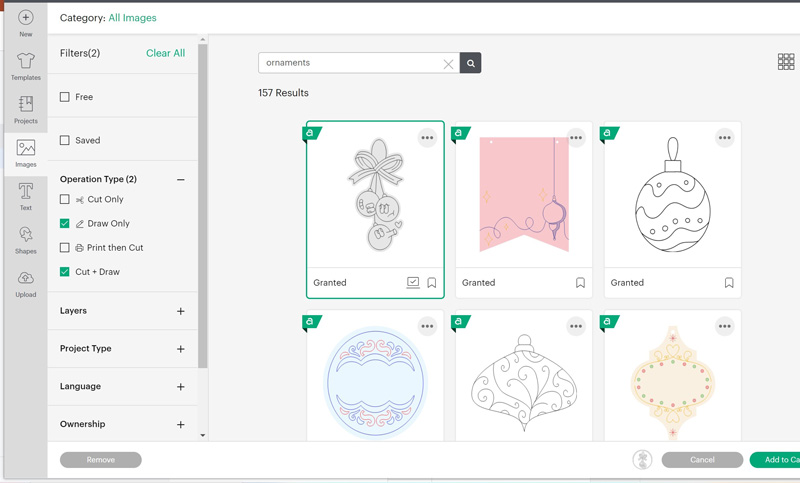Enable the Free filter checkbox
Screen dimensions: 800x483
pyautogui.click(x=64, y=97)
